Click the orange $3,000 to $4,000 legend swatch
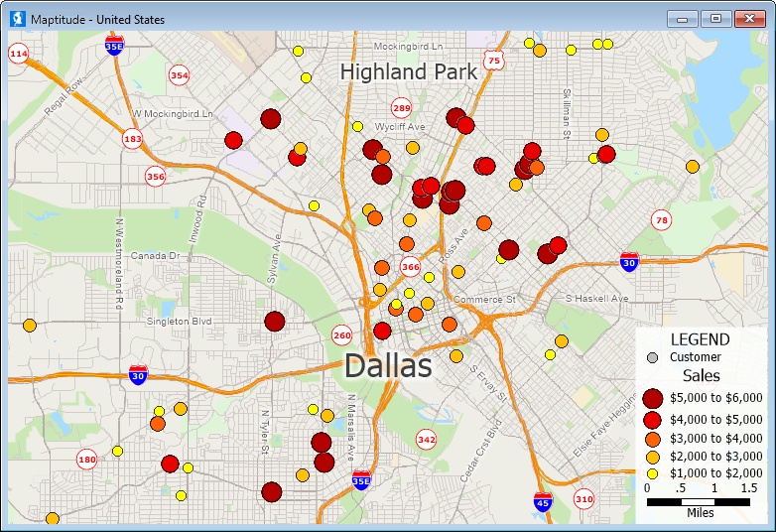This screenshot has height=532, width=776. click(652, 438)
